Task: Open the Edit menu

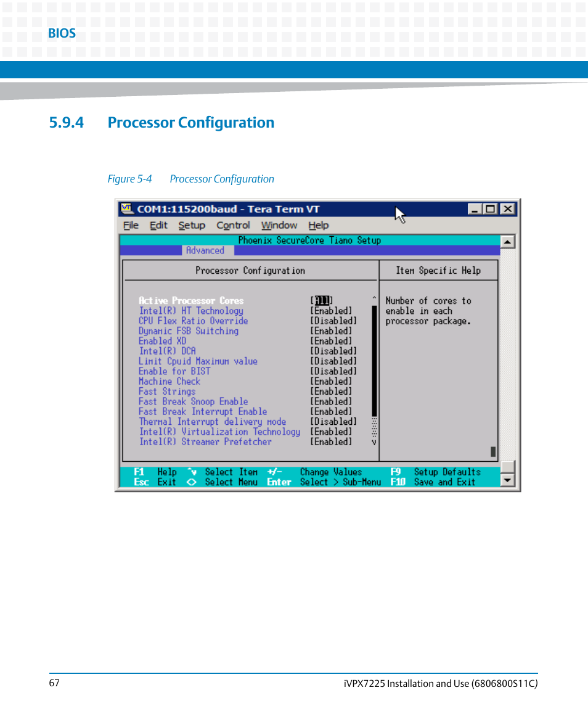Action: click(x=158, y=225)
